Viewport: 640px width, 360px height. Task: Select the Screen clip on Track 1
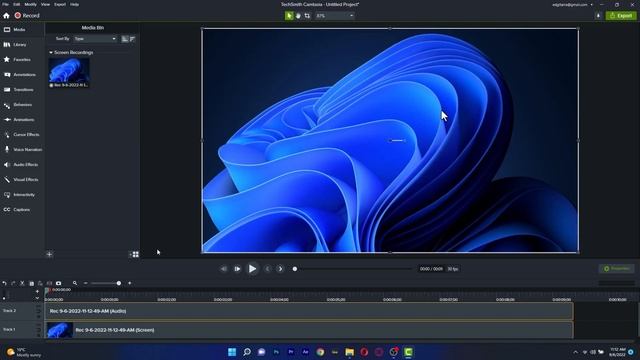(309, 330)
